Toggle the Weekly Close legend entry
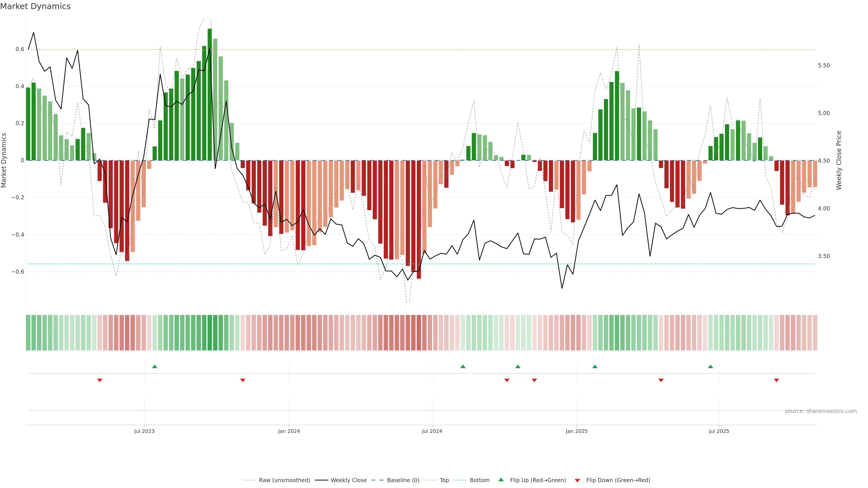 point(348,480)
